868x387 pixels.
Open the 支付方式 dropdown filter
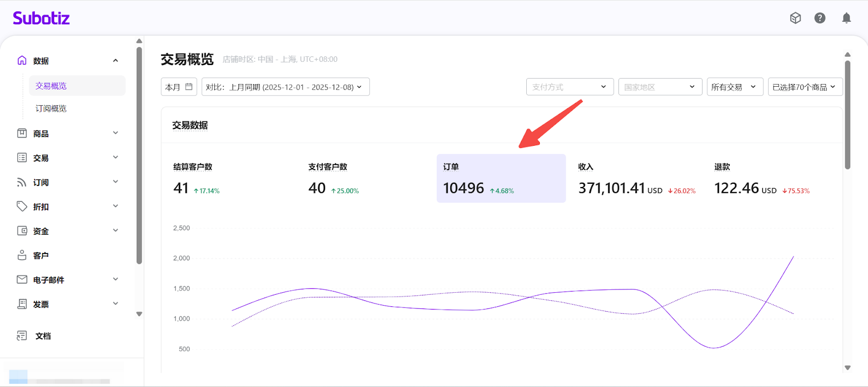click(570, 87)
